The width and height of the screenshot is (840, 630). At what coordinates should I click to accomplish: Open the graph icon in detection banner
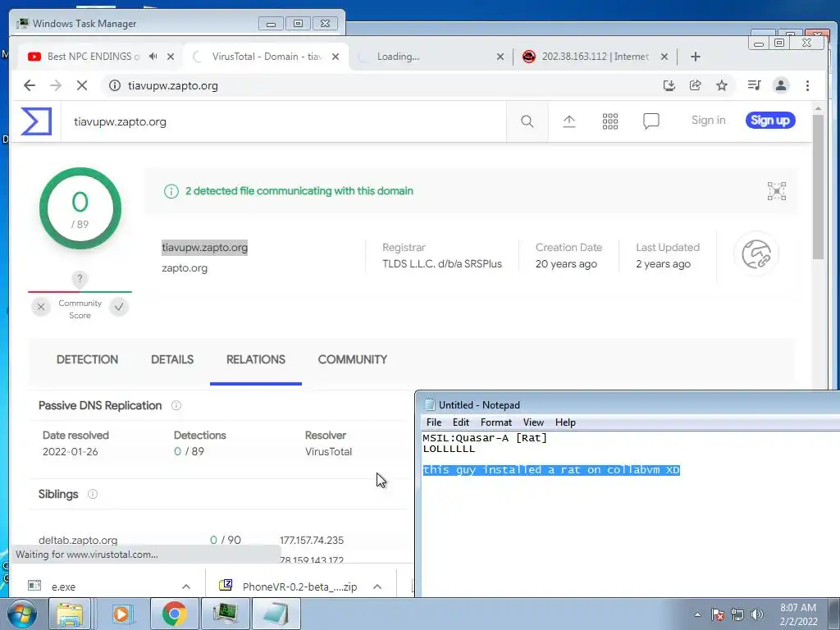777,191
